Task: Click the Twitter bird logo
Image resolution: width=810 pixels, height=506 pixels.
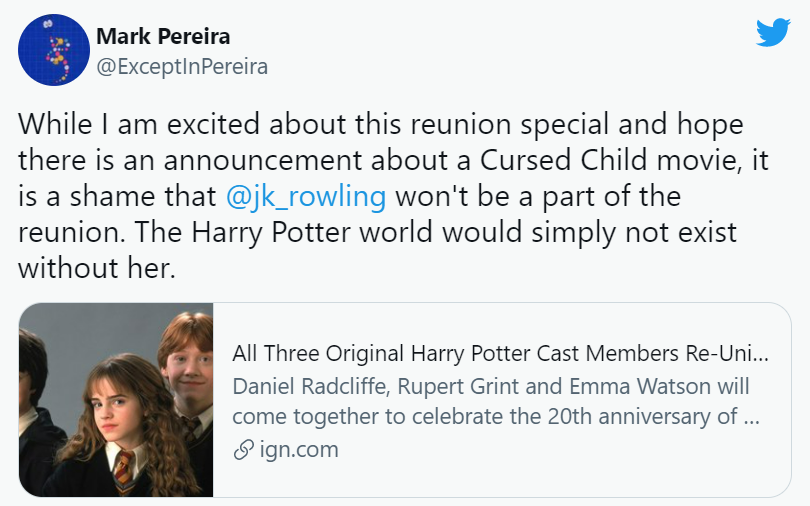Action: point(773,33)
